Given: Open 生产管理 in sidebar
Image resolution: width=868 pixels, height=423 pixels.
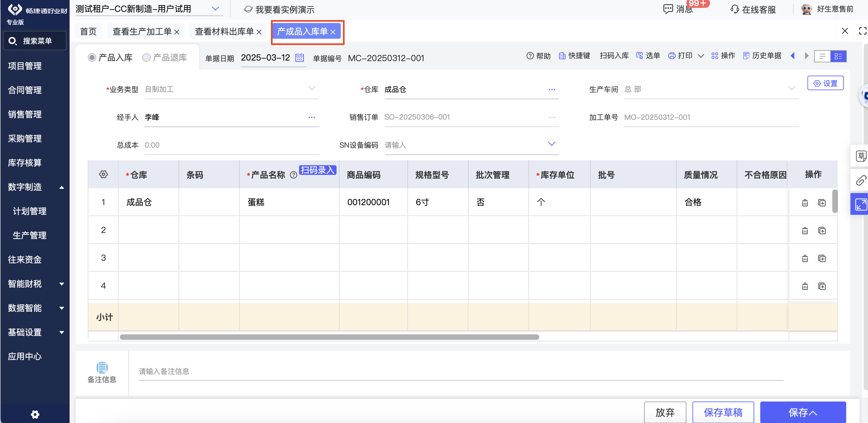Looking at the screenshot, I should click(x=30, y=235).
